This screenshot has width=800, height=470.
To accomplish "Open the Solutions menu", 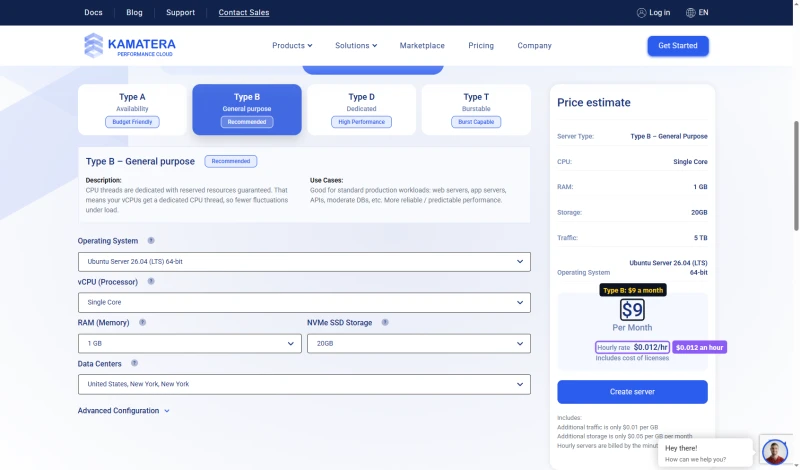I will 356,45.
